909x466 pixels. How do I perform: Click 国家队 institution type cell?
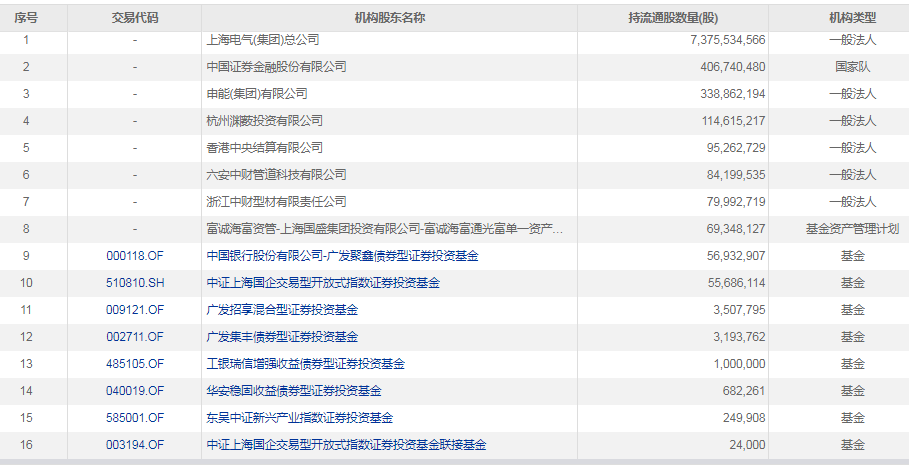pyautogui.click(x=852, y=67)
